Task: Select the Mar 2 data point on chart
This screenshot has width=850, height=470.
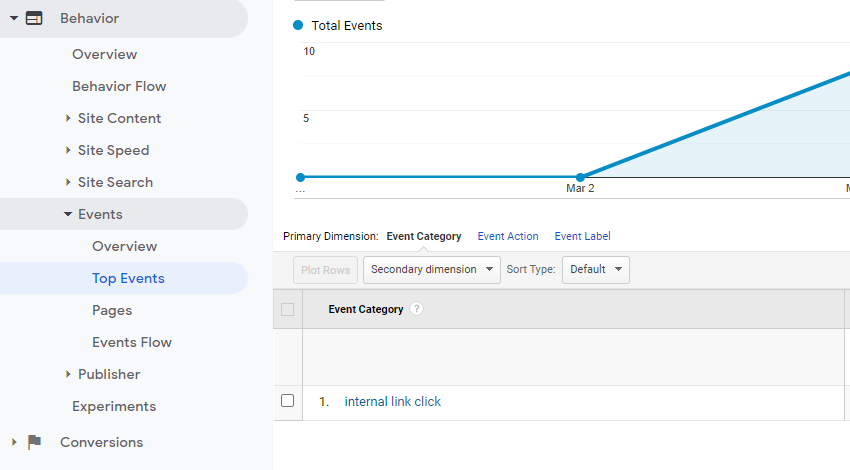Action: 580,177
